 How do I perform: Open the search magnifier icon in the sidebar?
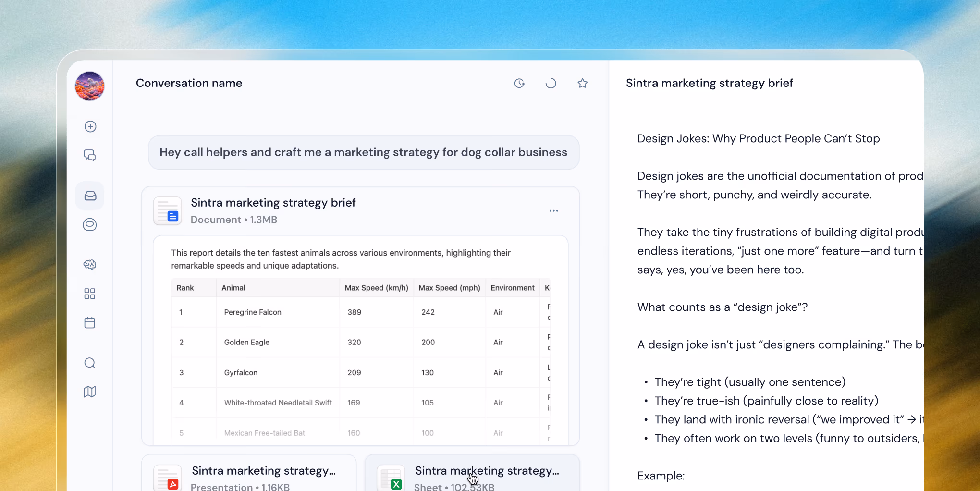[x=90, y=363]
